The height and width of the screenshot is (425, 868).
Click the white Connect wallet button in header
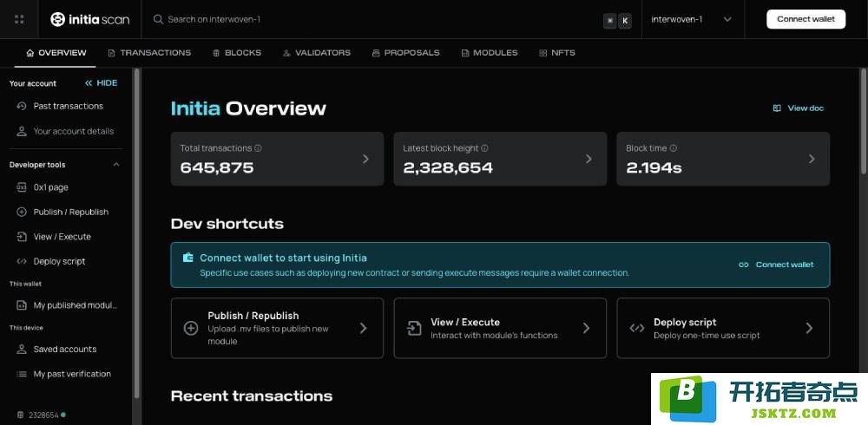tap(806, 19)
